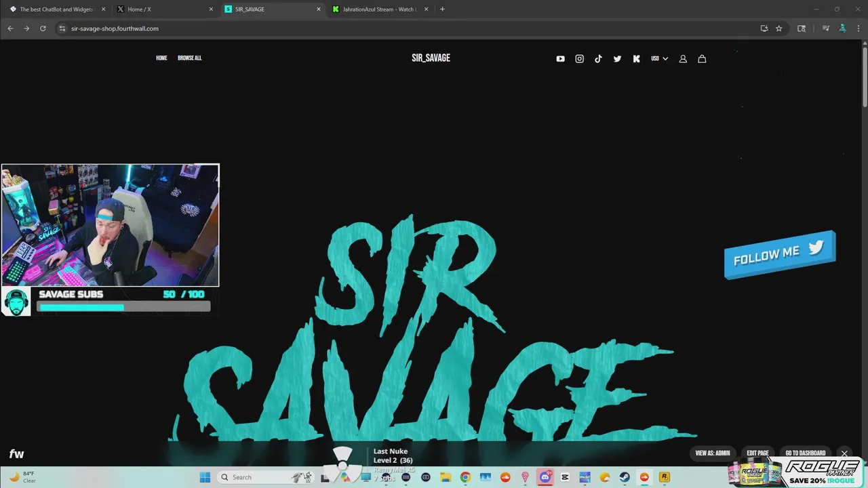
Task: Click the EDIT PAGE button
Action: (757, 453)
